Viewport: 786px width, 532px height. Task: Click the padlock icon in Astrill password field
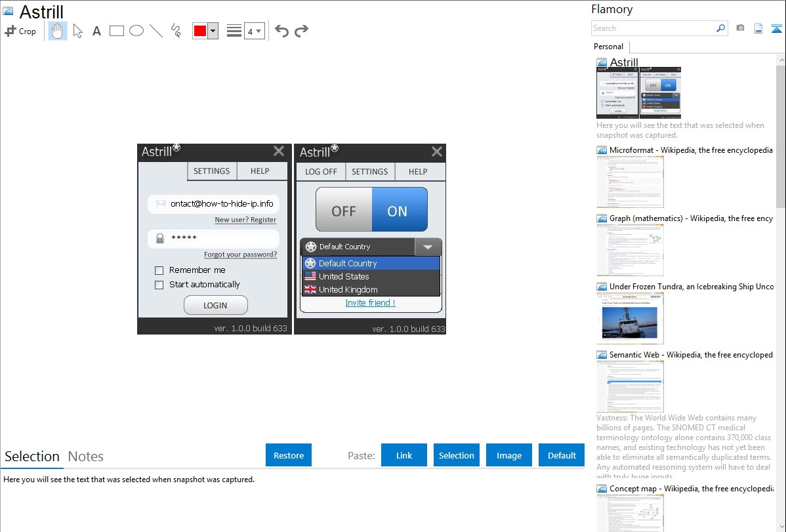[160, 238]
